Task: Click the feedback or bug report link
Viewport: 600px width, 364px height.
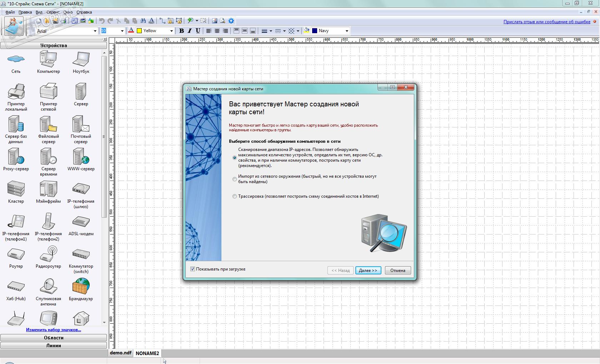Action: coord(547,22)
